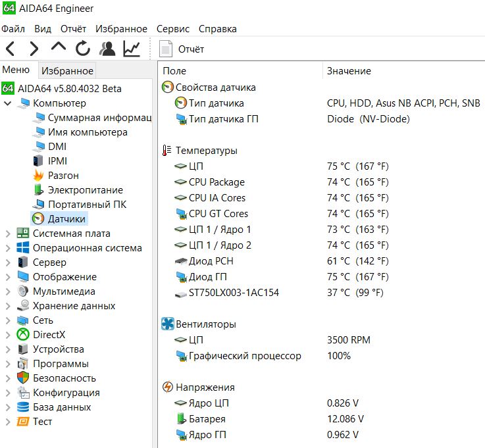
Task: Click the user profile toolbar icon
Action: tap(107, 49)
